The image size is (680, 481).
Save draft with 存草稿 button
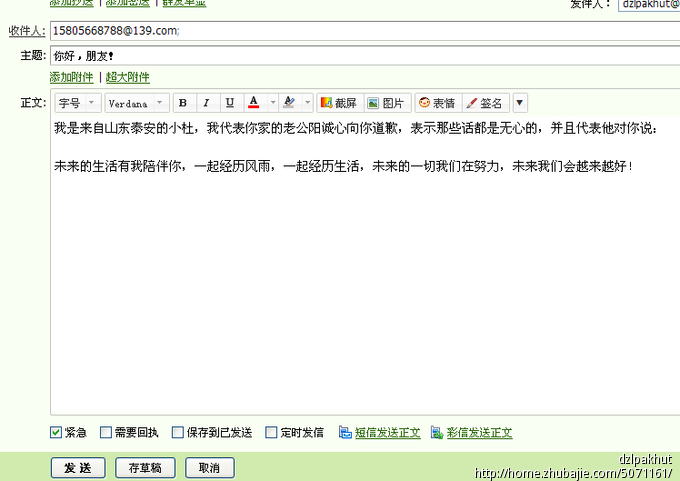pyautogui.click(x=145, y=468)
